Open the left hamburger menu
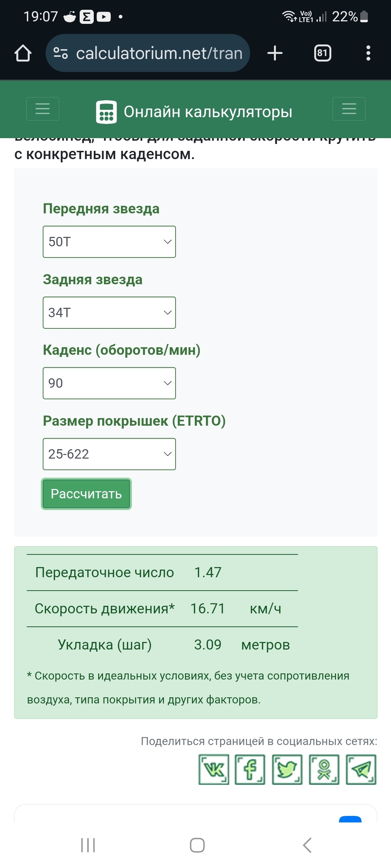Viewport: 391px width, 868px height. pos(43,109)
